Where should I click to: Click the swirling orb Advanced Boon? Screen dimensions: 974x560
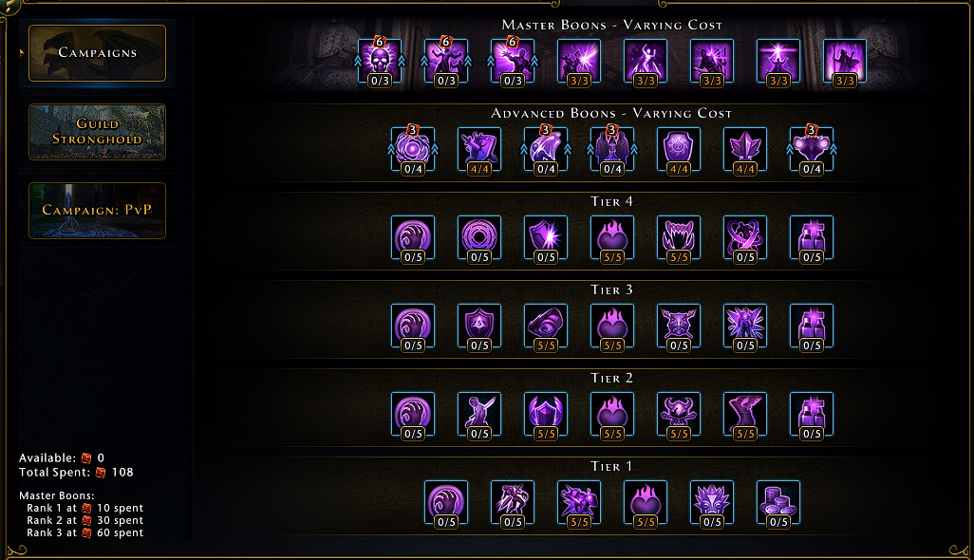(412, 149)
